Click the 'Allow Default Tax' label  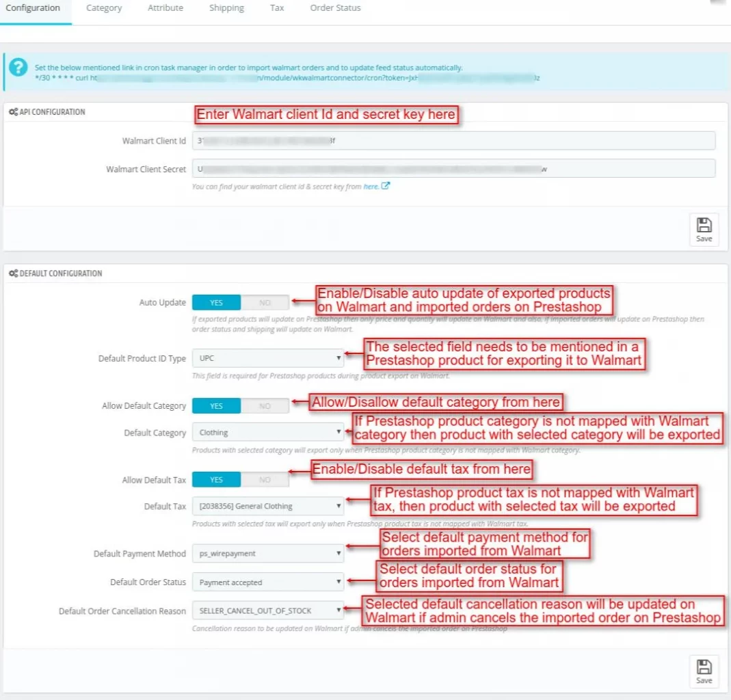pyautogui.click(x=154, y=480)
